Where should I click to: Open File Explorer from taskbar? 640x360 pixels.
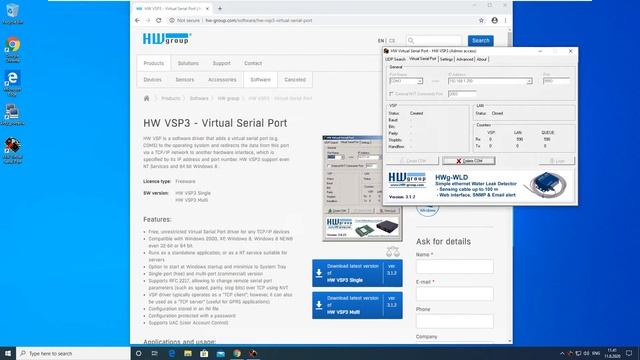pyautogui.click(x=188, y=353)
